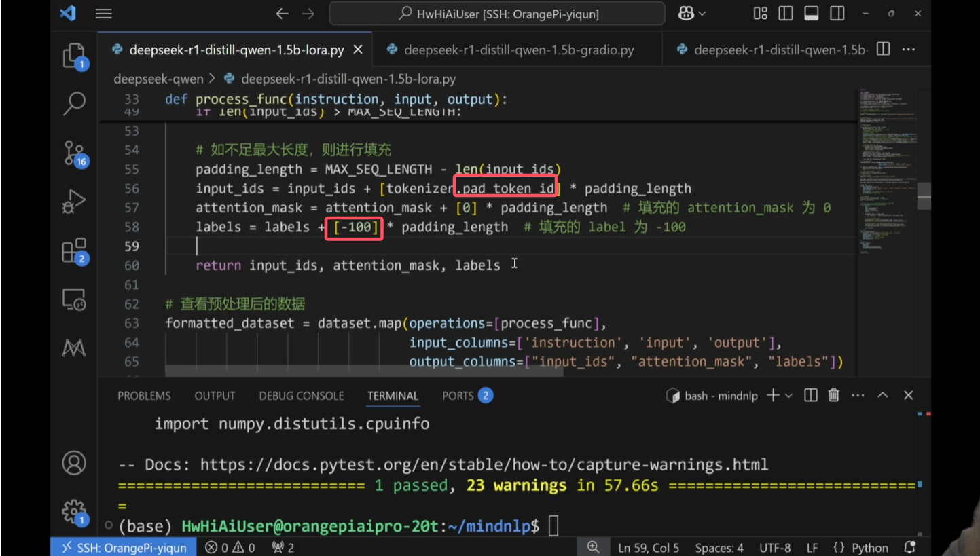
Task: Open Source Control with 16 changes
Action: (x=74, y=153)
